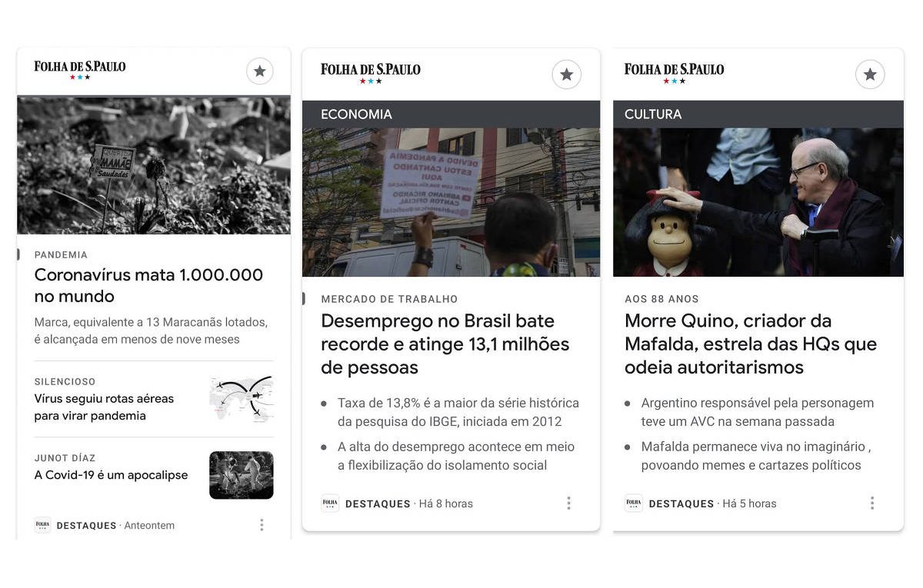Toggle the star on Economia card
923x588 pixels.
[567, 75]
